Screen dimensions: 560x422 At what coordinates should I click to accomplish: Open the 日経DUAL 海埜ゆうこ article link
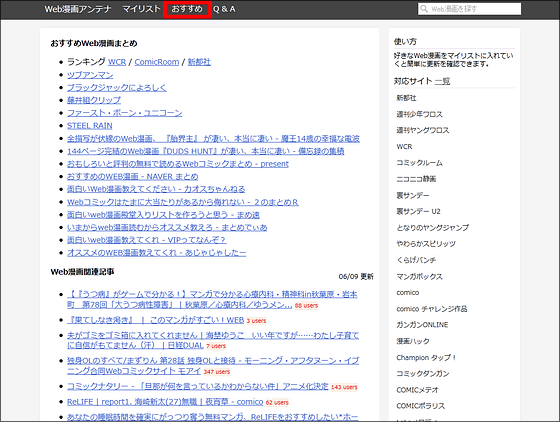click(213, 341)
